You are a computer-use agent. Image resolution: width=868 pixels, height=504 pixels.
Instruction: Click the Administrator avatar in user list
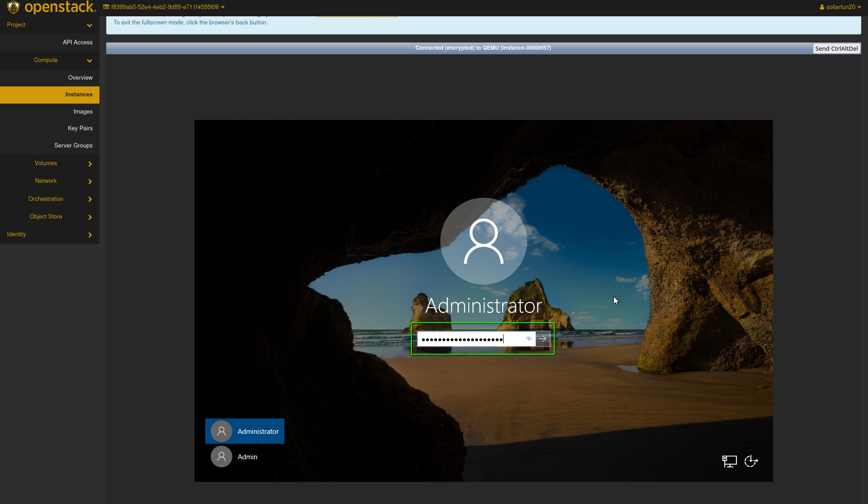[x=222, y=431]
